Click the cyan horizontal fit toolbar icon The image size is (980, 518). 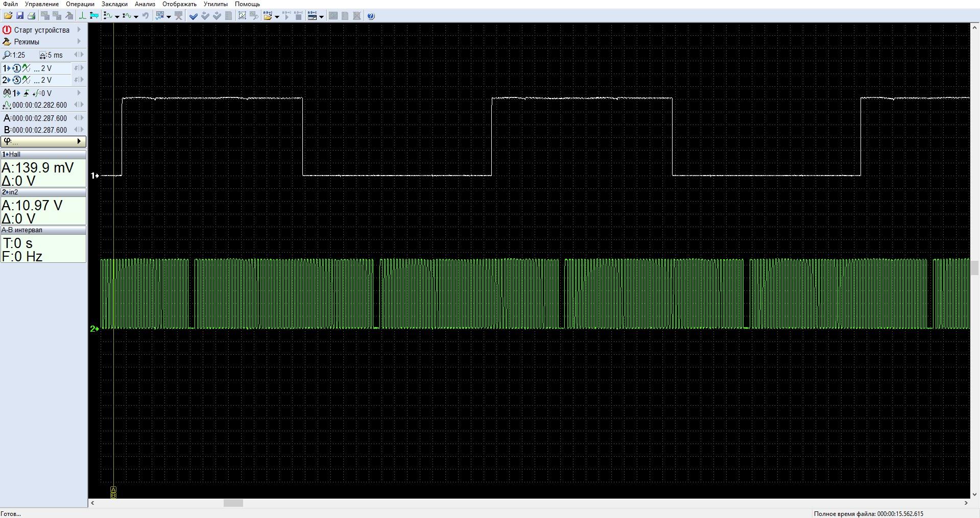click(x=94, y=16)
